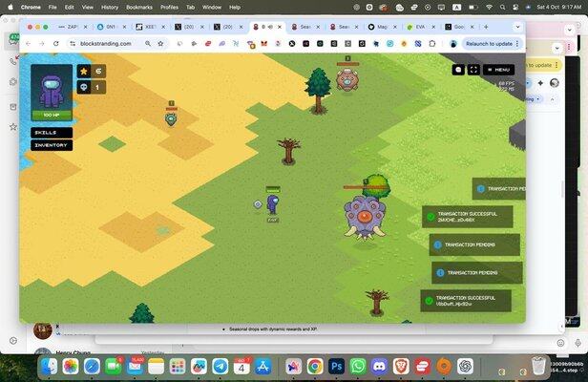Attack the large purple one-eyed monster
This screenshot has height=382, width=588.
pos(366,216)
